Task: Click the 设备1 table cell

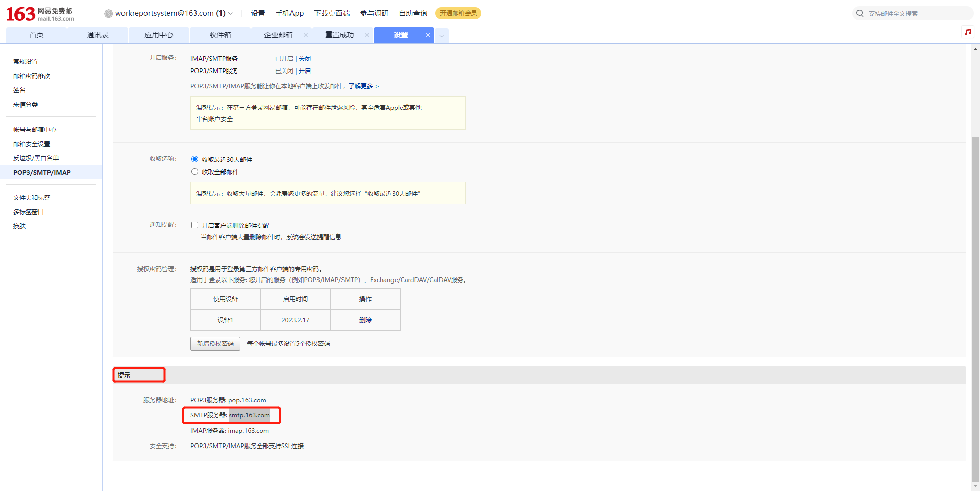Action: click(x=226, y=320)
